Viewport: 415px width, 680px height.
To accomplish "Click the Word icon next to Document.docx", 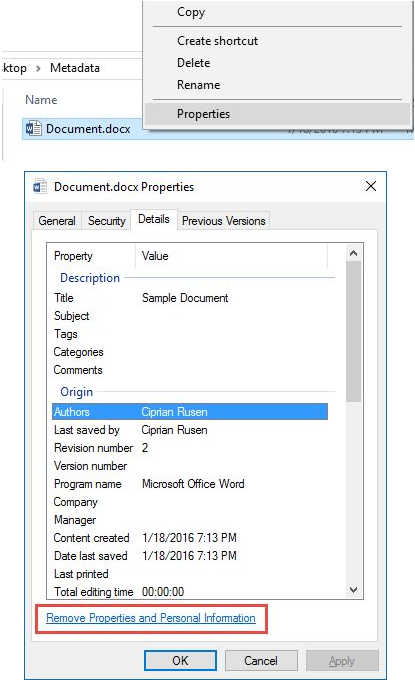I will pyautogui.click(x=33, y=128).
